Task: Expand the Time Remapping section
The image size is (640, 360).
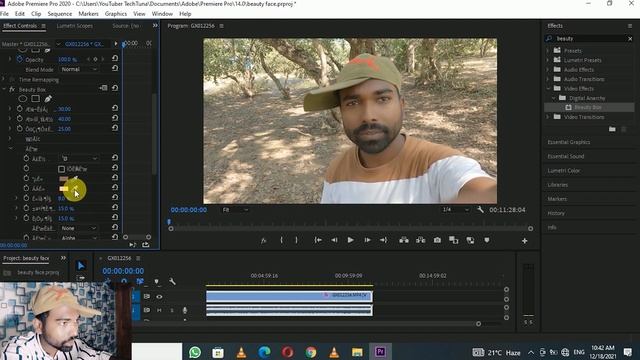Action: [x=4, y=80]
